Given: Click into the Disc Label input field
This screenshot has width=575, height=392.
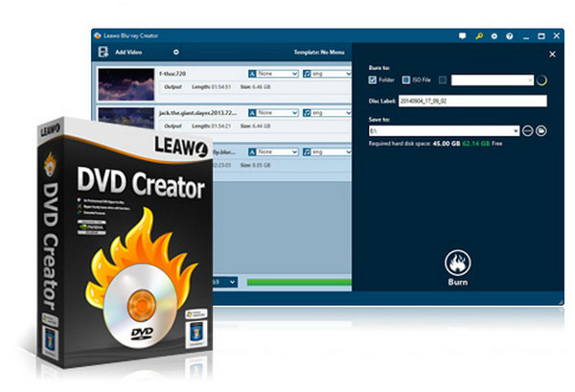Looking at the screenshot, I should click(x=472, y=101).
